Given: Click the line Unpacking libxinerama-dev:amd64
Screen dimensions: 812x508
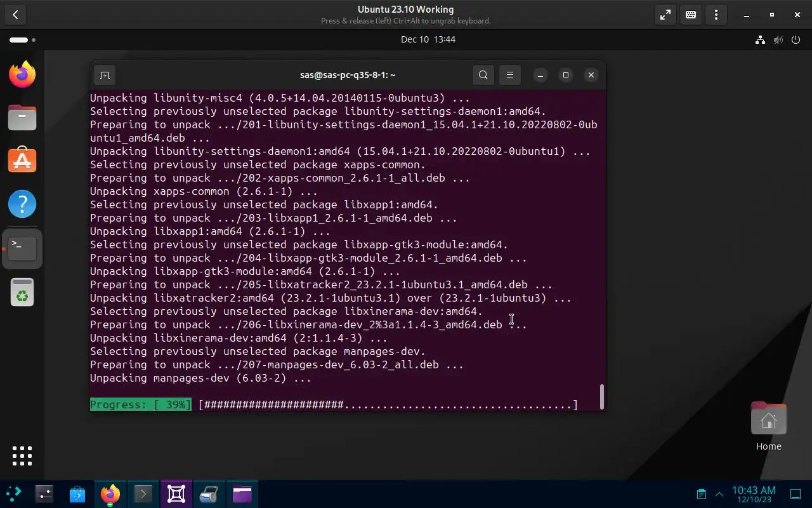Looking at the screenshot, I should pyautogui.click(x=239, y=338).
